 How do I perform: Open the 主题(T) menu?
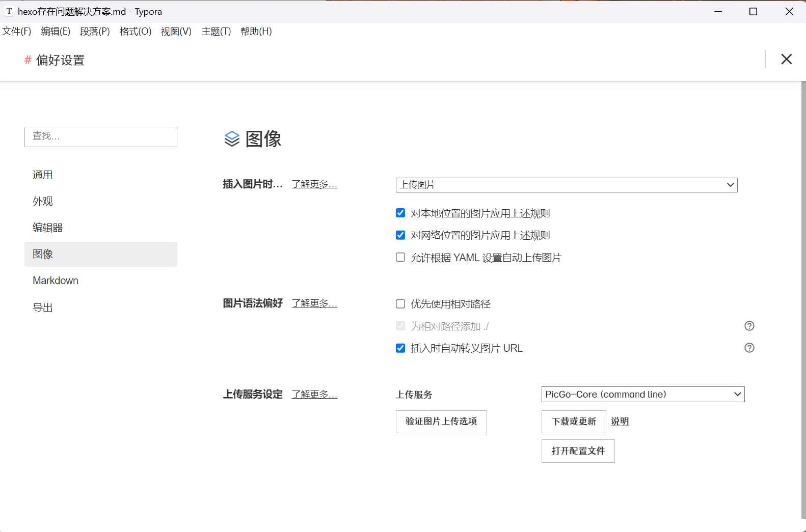[216, 32]
